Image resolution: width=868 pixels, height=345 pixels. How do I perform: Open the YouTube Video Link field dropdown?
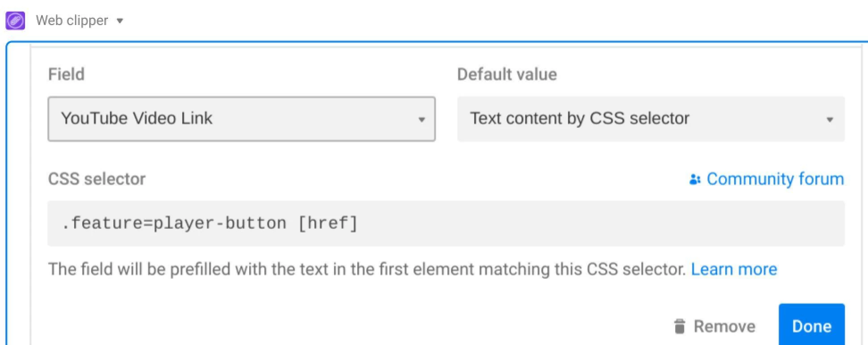tap(242, 119)
